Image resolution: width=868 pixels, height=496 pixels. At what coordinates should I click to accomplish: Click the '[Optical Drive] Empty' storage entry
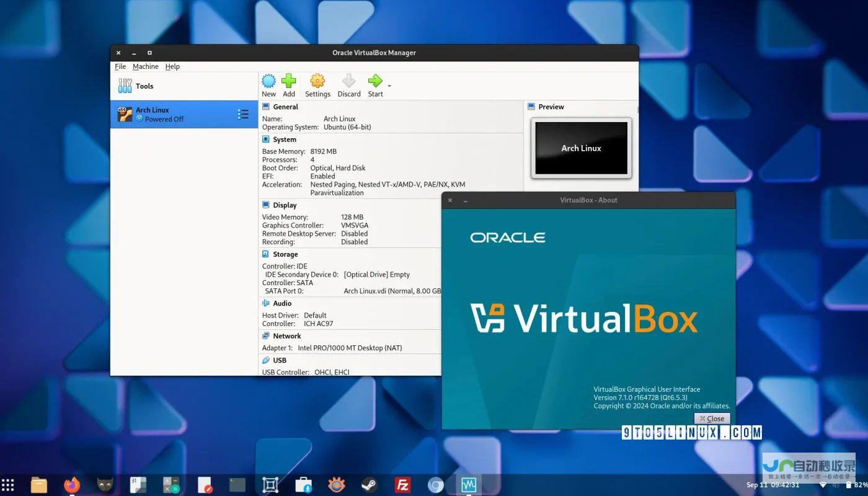click(x=377, y=275)
